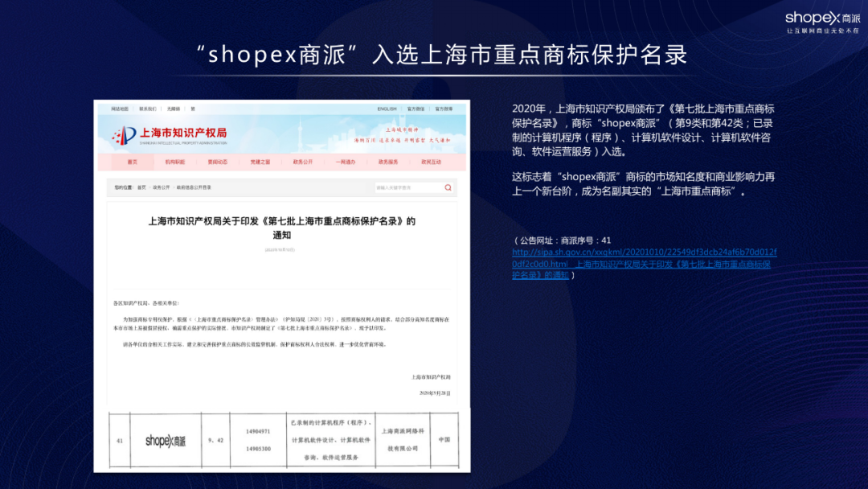Open the 首页 navigation tab
The height and width of the screenshot is (489, 868).
tap(133, 162)
